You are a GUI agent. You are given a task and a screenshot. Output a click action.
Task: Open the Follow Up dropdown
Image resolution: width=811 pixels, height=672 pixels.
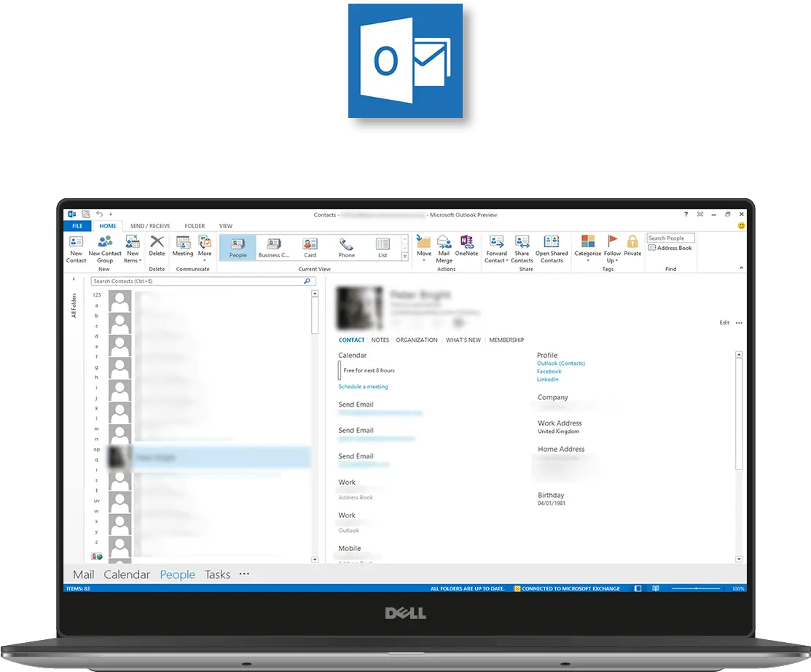point(612,249)
